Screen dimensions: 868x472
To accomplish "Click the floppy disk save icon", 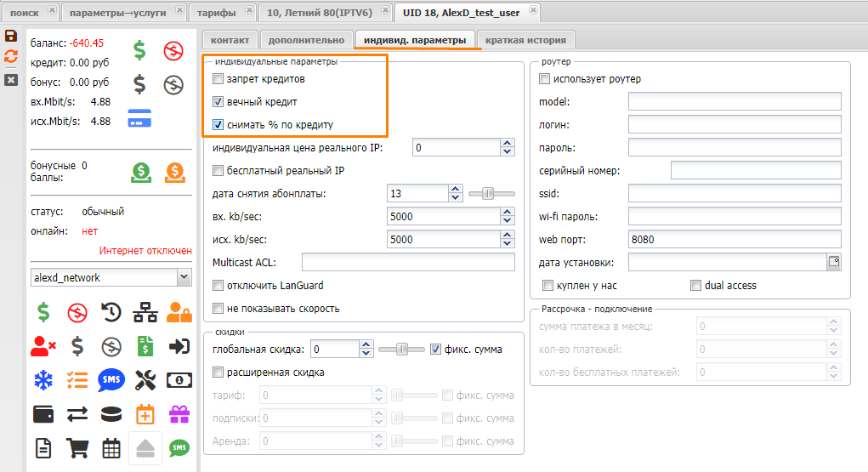I will pos(11,36).
